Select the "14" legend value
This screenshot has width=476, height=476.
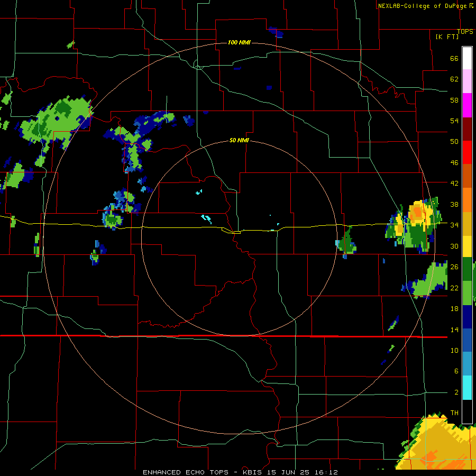click(454, 329)
